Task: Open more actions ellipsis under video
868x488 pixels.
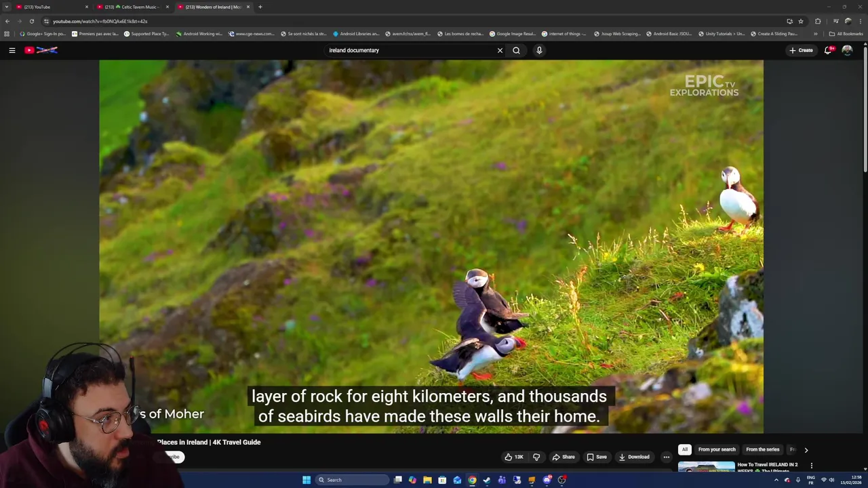Action: 666,457
